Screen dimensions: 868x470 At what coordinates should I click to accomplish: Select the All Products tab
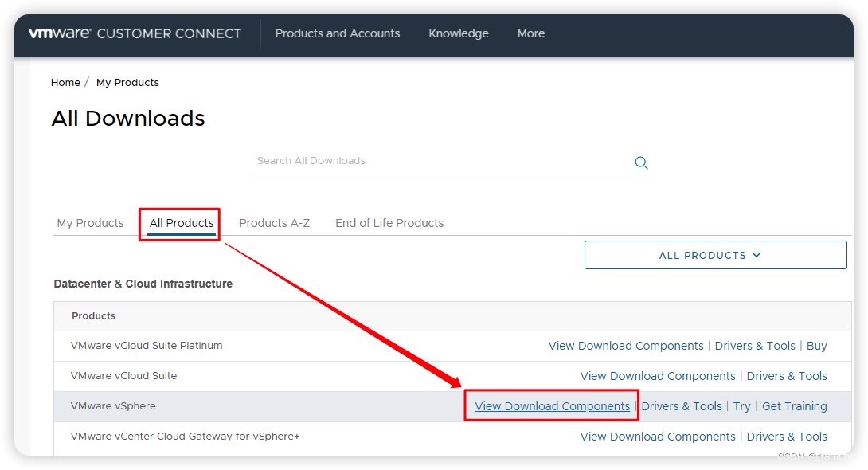coord(182,223)
